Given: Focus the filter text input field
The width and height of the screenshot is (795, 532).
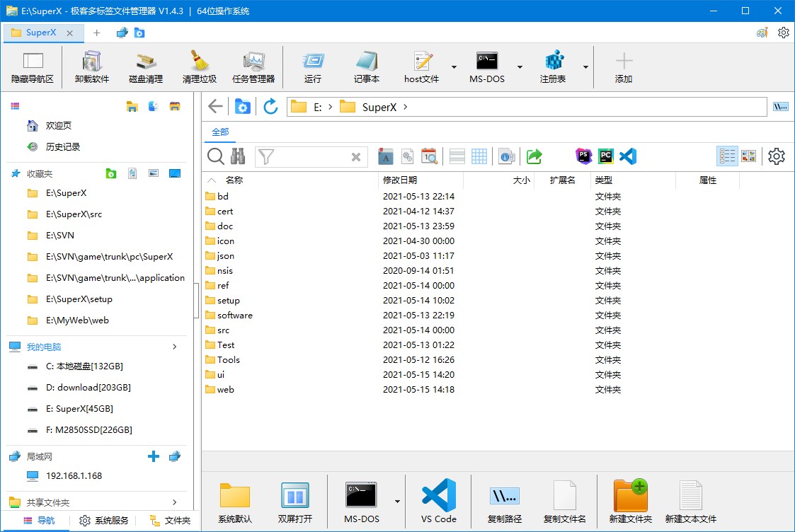Looking at the screenshot, I should pyautogui.click(x=311, y=156).
